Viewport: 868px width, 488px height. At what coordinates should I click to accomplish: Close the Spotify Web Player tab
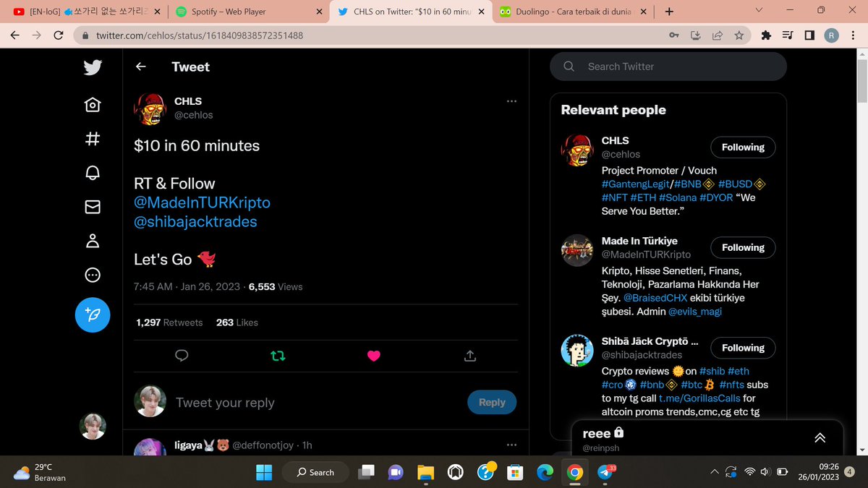click(319, 12)
